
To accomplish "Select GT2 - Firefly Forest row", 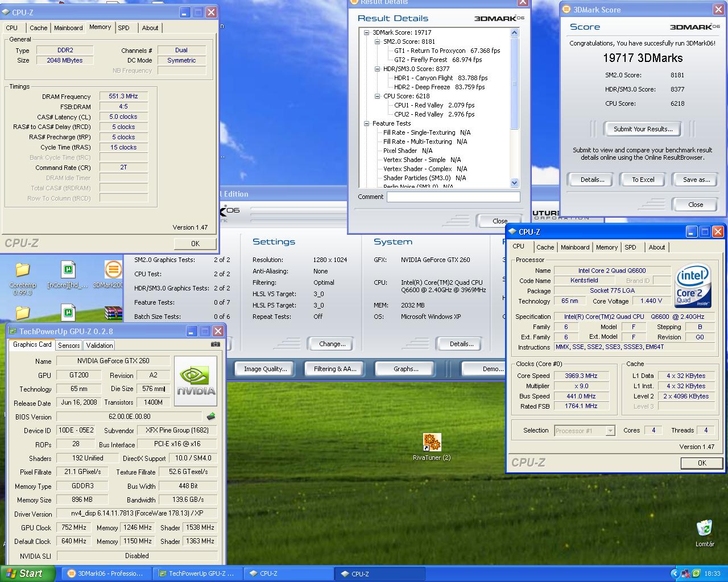I will [x=438, y=60].
